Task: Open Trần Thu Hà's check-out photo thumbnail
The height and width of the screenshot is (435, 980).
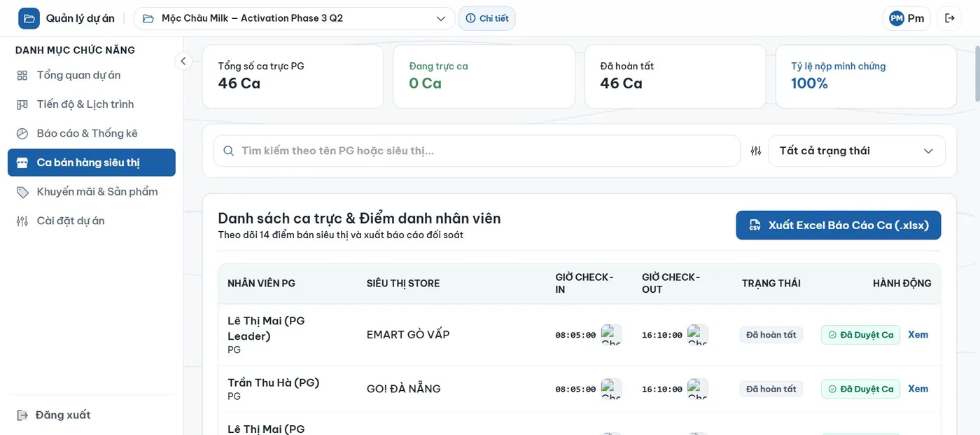Action: click(x=697, y=389)
